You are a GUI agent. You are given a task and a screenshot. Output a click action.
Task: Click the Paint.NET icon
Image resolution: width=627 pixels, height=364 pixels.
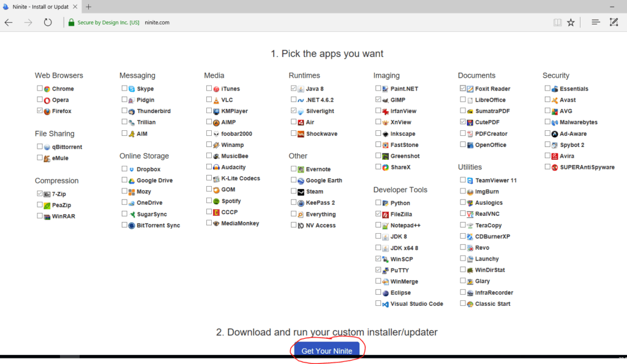[x=386, y=89]
